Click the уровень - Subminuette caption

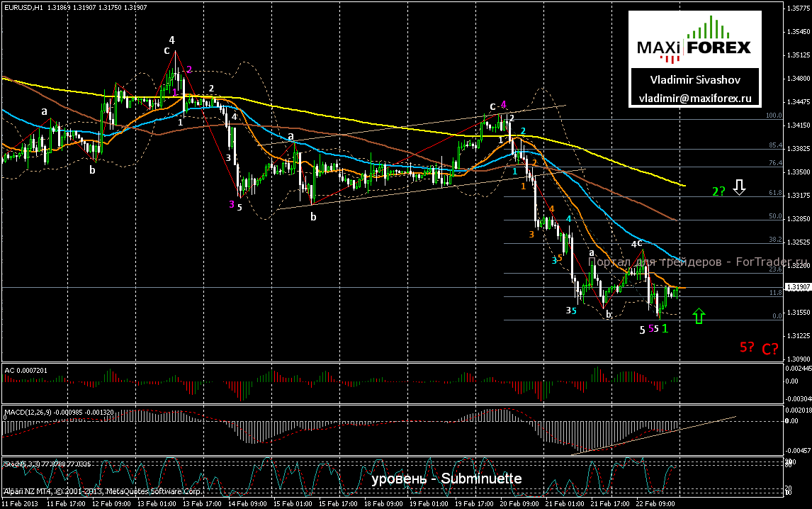446,479
